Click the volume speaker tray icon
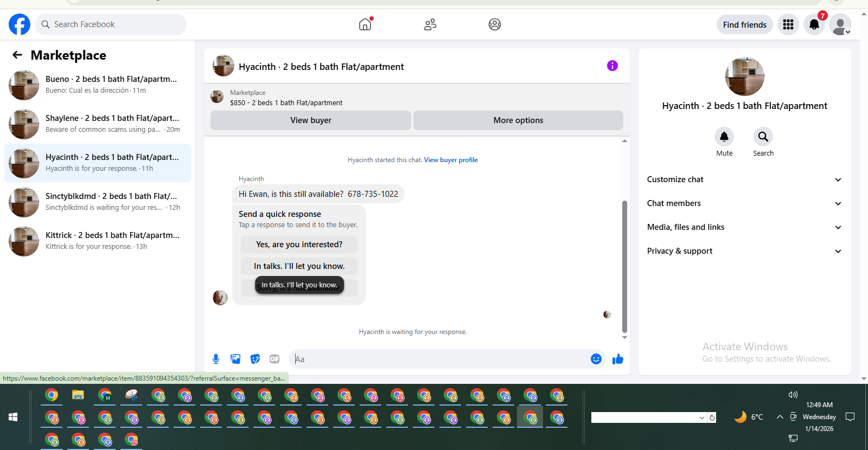 [x=793, y=395]
